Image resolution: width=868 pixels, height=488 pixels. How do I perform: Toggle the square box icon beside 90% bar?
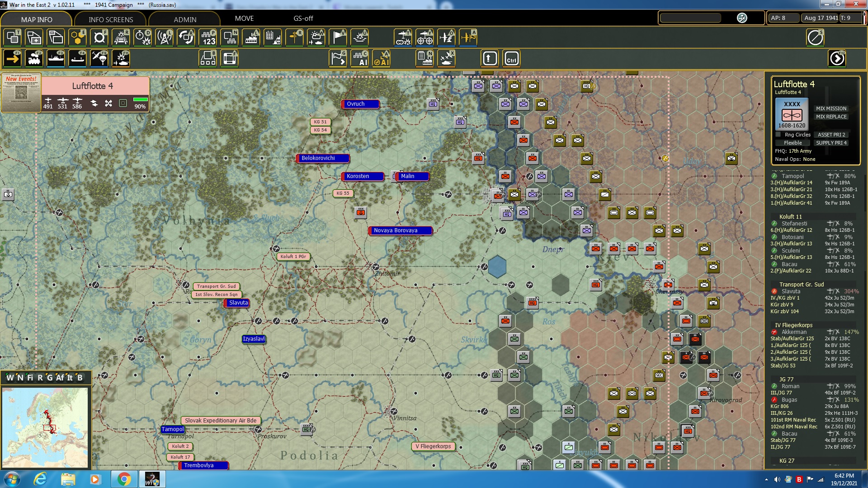(x=123, y=103)
